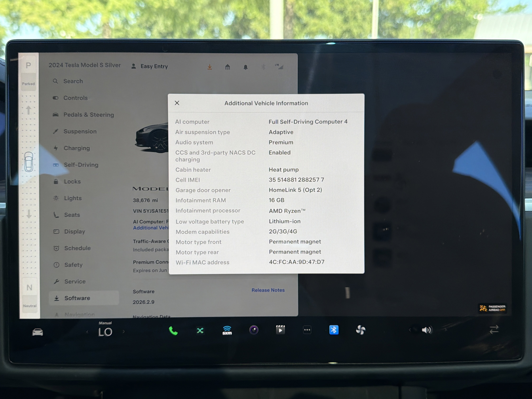Lower volume with the left chevron
Viewport: 532px width, 399px height.
410,330
